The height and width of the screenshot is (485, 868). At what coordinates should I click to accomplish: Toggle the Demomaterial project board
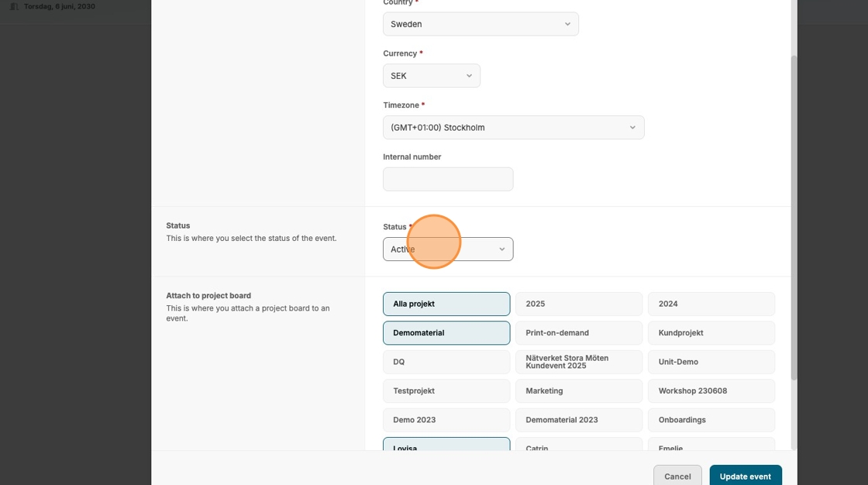click(446, 333)
